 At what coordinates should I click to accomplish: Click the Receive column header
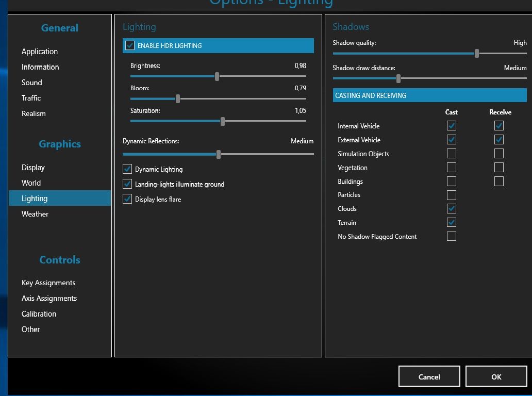pyautogui.click(x=500, y=112)
